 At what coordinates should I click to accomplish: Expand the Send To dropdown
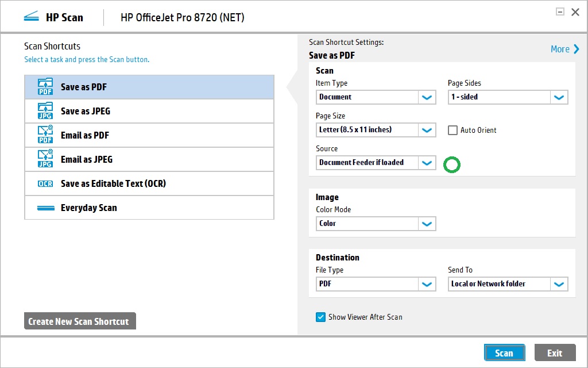[x=508, y=284]
